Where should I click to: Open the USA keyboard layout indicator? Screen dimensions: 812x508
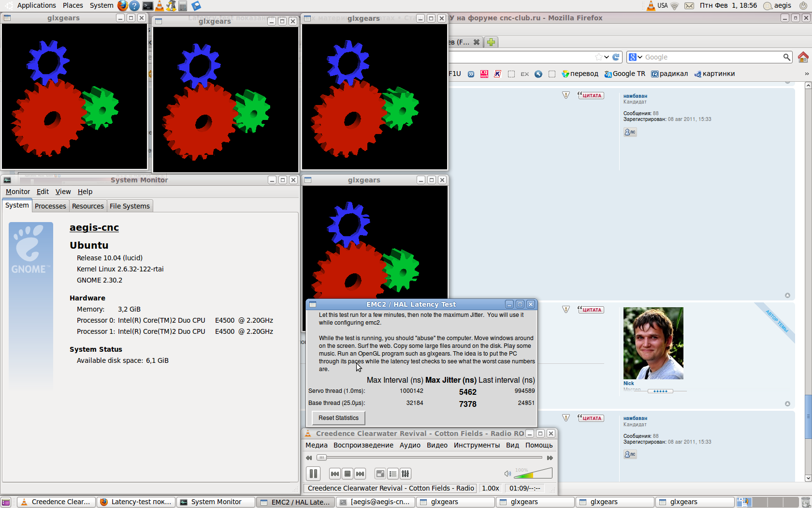pyautogui.click(x=662, y=6)
